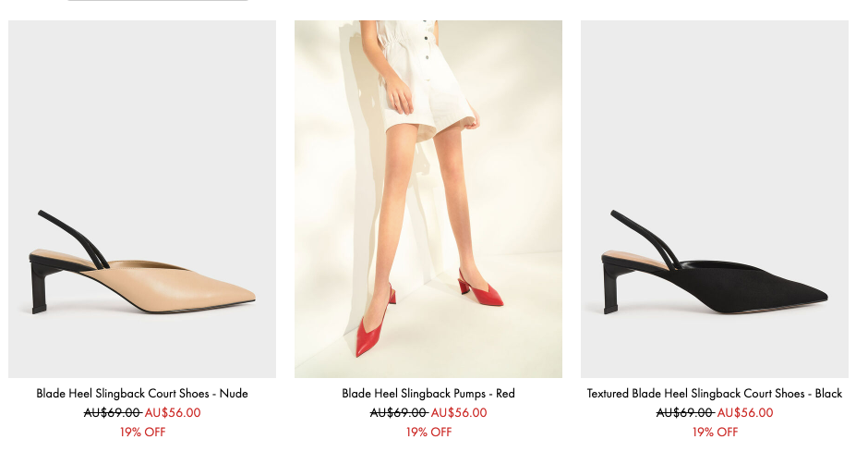Select the AU$56.00 sale price under Nude shoes
This screenshot has height=464, width=868.
tap(173, 413)
